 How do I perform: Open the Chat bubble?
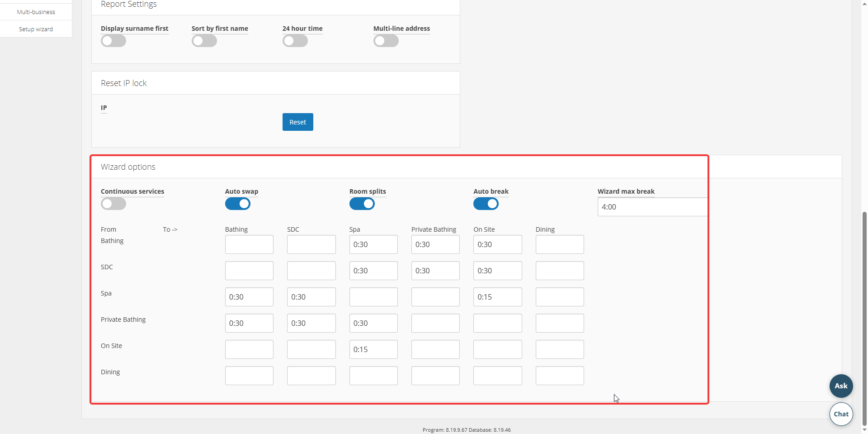841,414
